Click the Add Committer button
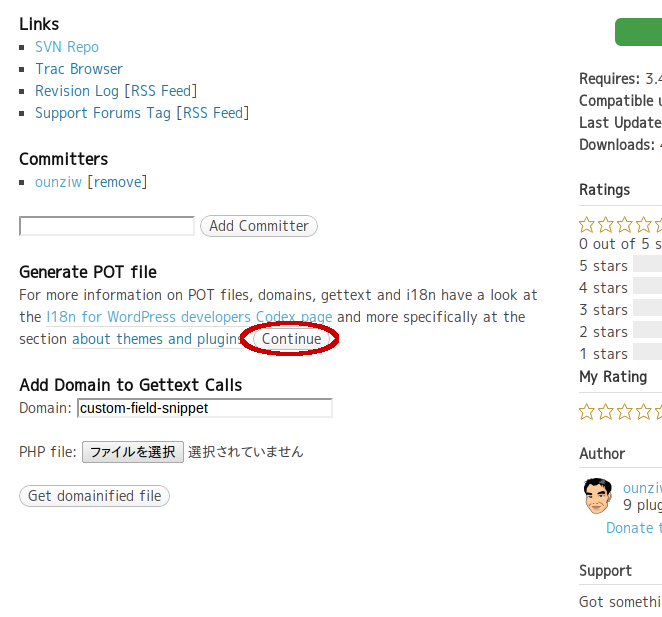This screenshot has width=662, height=617. [259, 226]
